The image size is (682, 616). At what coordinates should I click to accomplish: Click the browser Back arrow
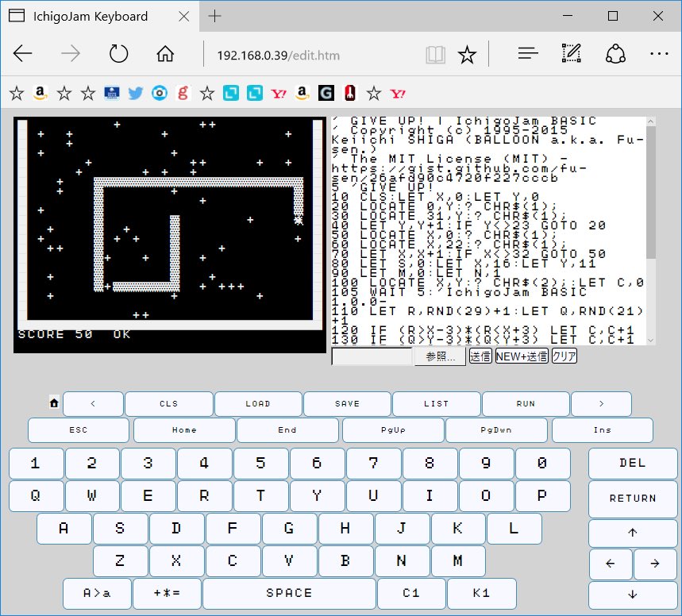(x=22, y=55)
